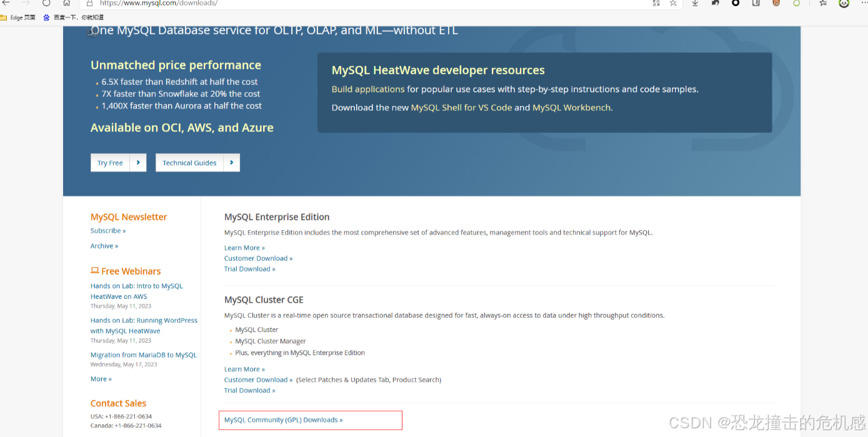Click Trial Download under Enterprise Edition
The width and height of the screenshot is (868, 437).
point(249,269)
